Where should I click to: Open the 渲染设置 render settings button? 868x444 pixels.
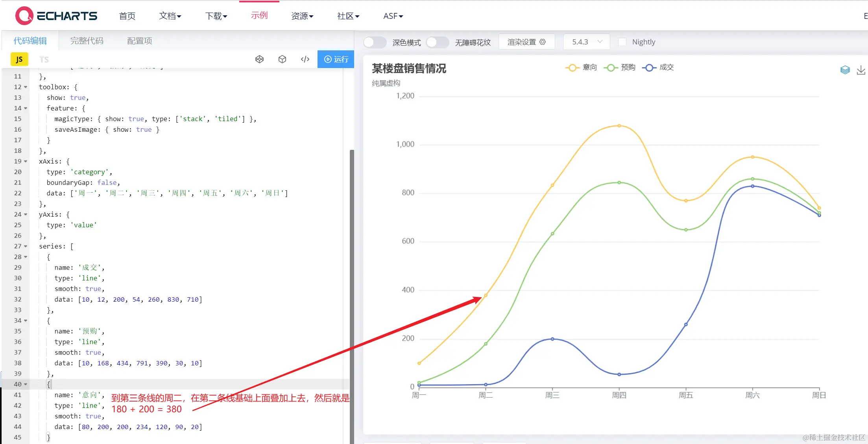(x=526, y=42)
